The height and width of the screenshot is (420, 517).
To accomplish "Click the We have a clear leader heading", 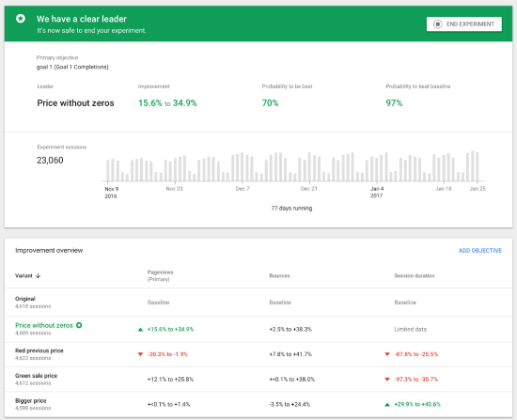I will [x=82, y=19].
